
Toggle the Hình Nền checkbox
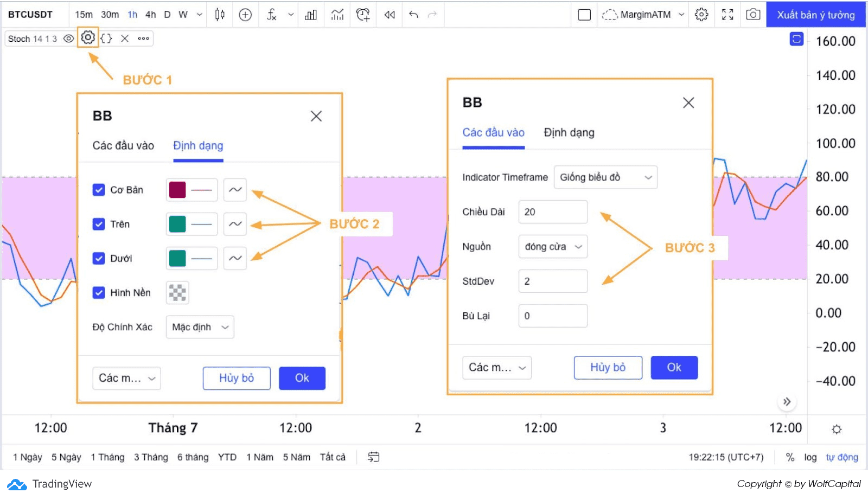coord(99,292)
